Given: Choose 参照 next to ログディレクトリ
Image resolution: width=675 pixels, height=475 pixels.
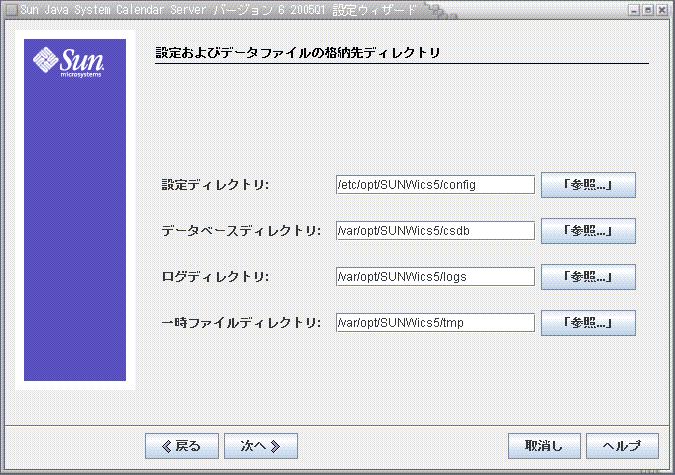Looking at the screenshot, I should [588, 277].
